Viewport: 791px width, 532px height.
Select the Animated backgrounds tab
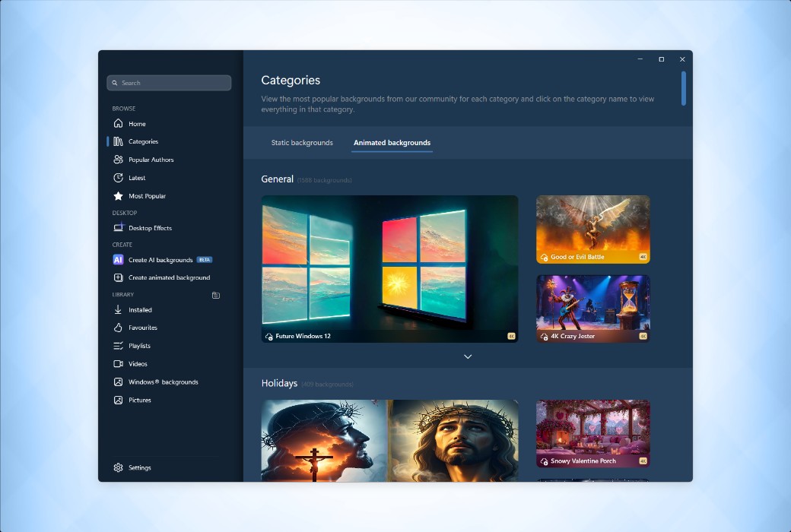[x=392, y=143]
